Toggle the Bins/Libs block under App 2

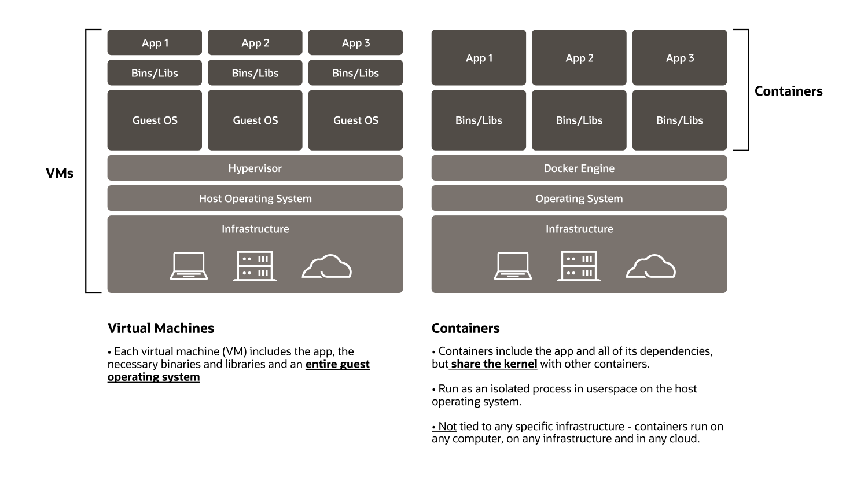coord(255,72)
